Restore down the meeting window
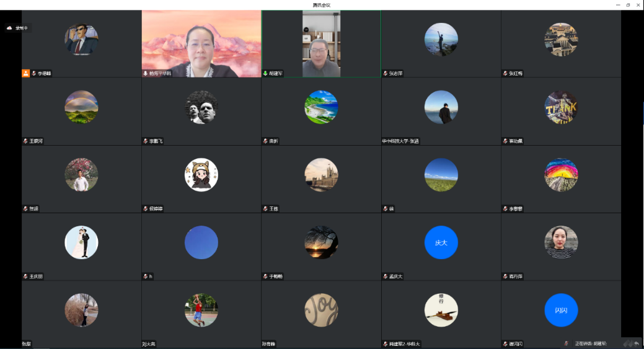The width and height of the screenshot is (644, 349). coord(627,5)
